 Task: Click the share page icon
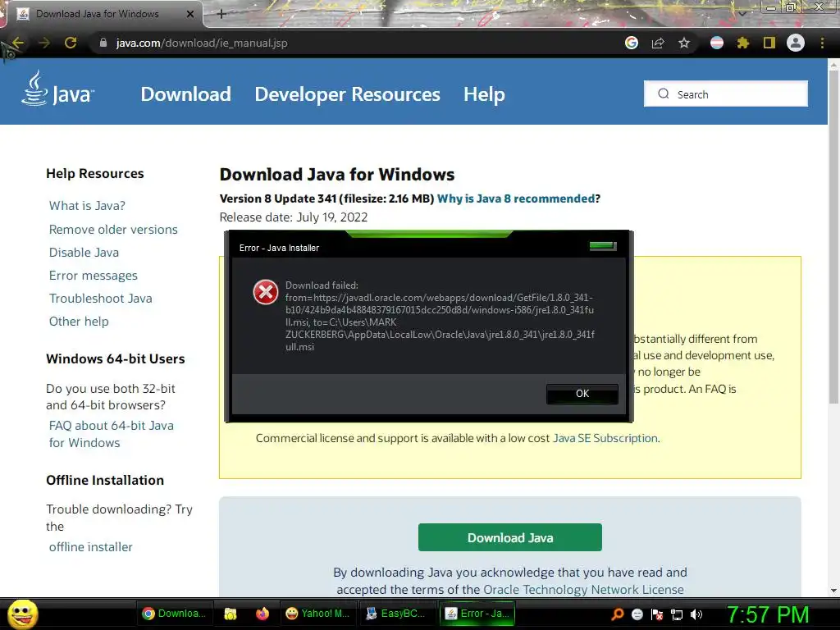658,43
